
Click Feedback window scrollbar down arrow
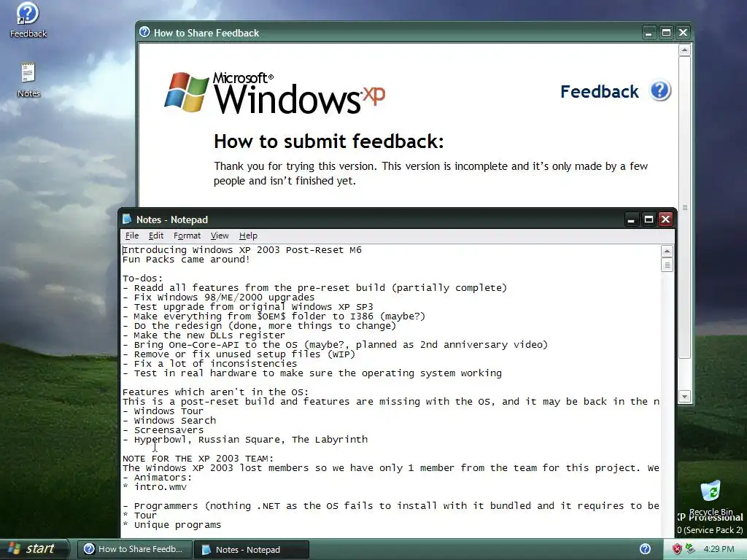point(684,396)
